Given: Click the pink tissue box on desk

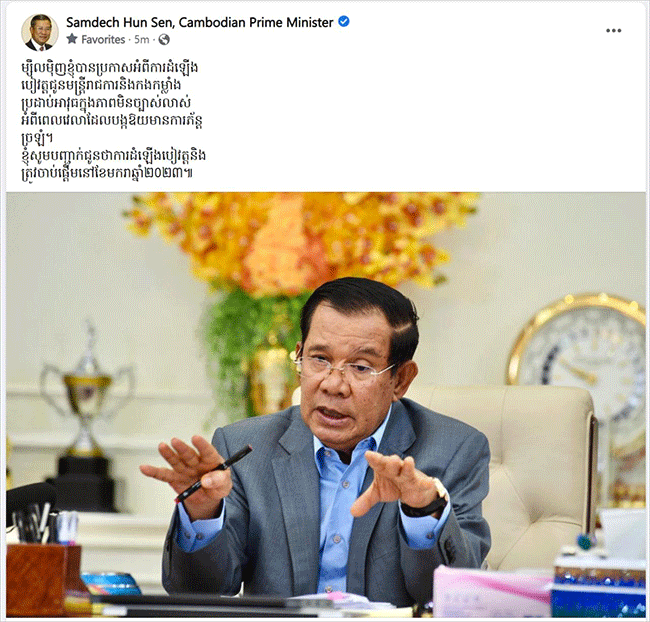Looking at the screenshot, I should tap(491, 591).
